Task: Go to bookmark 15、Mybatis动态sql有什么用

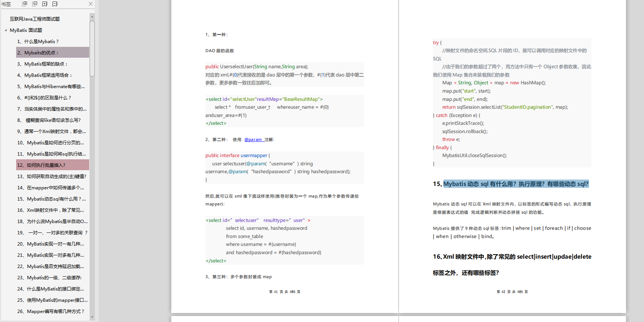Action: (x=51, y=199)
